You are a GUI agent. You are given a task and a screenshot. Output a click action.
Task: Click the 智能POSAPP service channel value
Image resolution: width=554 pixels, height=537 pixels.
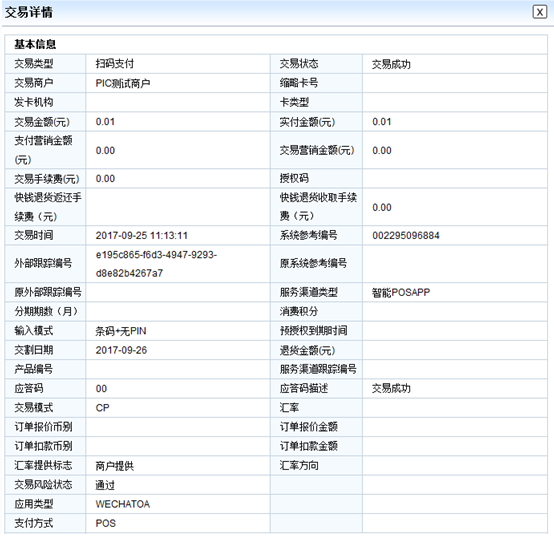pos(401,293)
